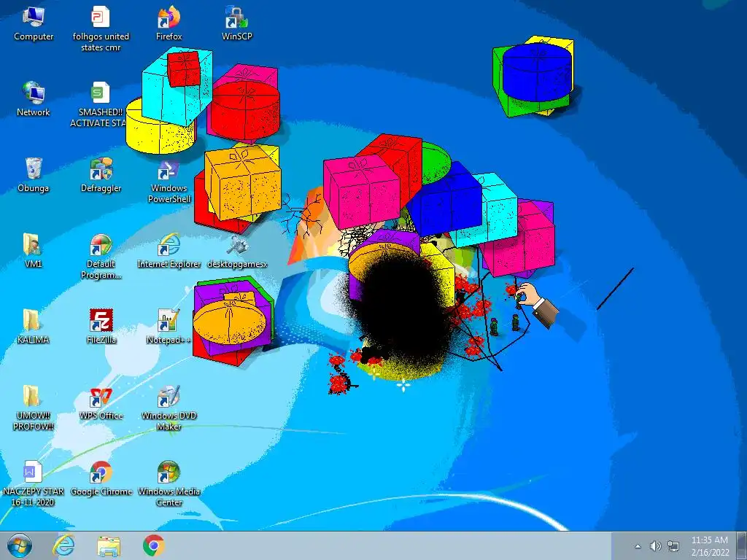Show hidden system tray icons
The height and width of the screenshot is (560, 747).
[638, 546]
